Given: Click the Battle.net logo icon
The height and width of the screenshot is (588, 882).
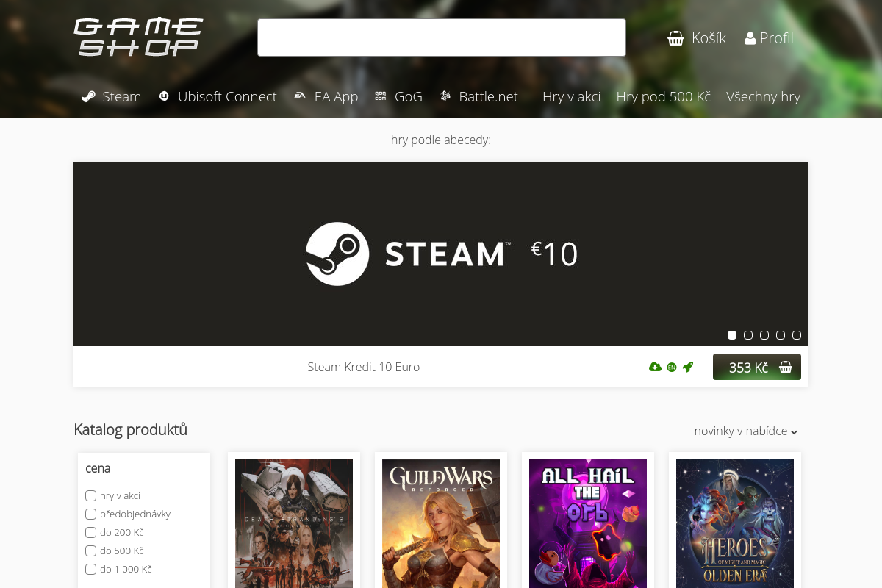Looking at the screenshot, I should [x=445, y=96].
